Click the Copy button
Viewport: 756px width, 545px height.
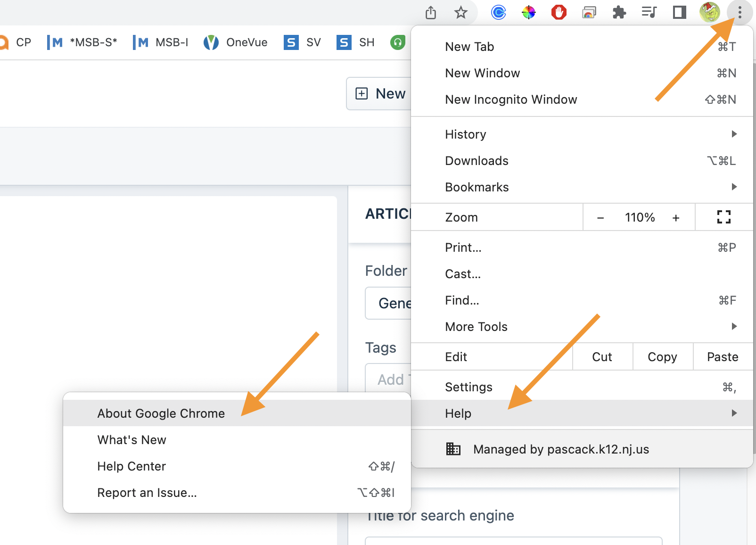[x=663, y=357]
